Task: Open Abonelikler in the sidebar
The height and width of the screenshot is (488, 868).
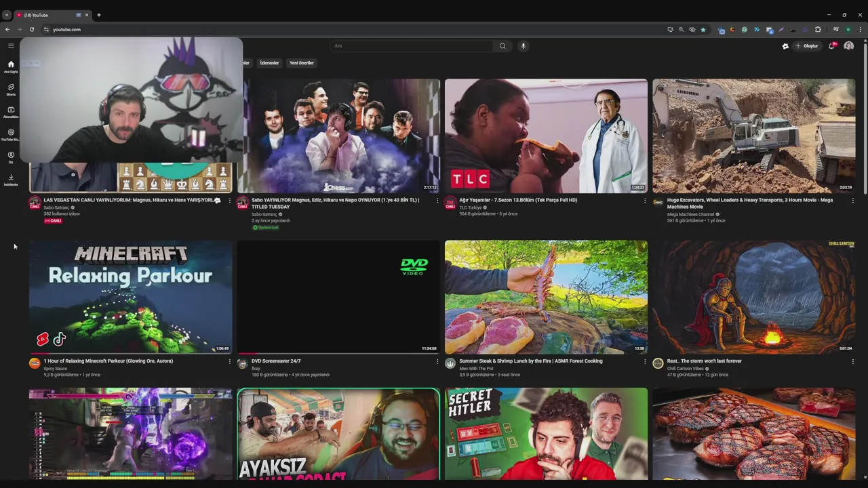Action: coord(11,112)
